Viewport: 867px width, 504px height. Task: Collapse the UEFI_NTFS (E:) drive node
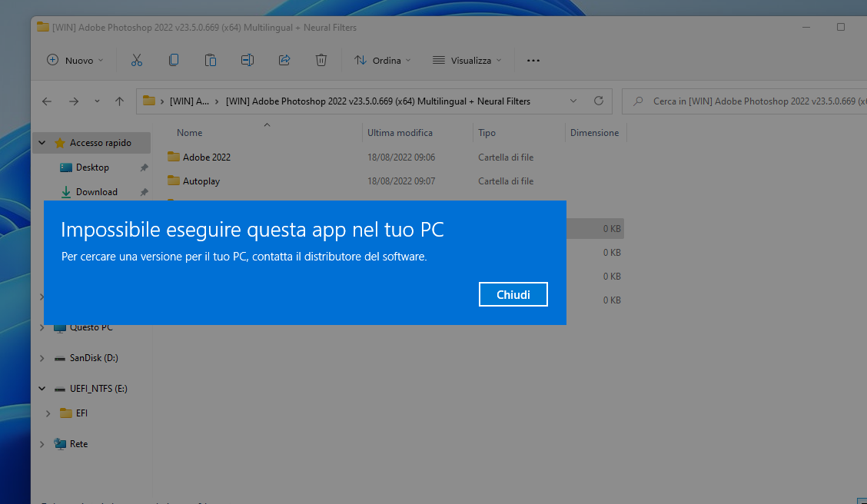(42, 389)
